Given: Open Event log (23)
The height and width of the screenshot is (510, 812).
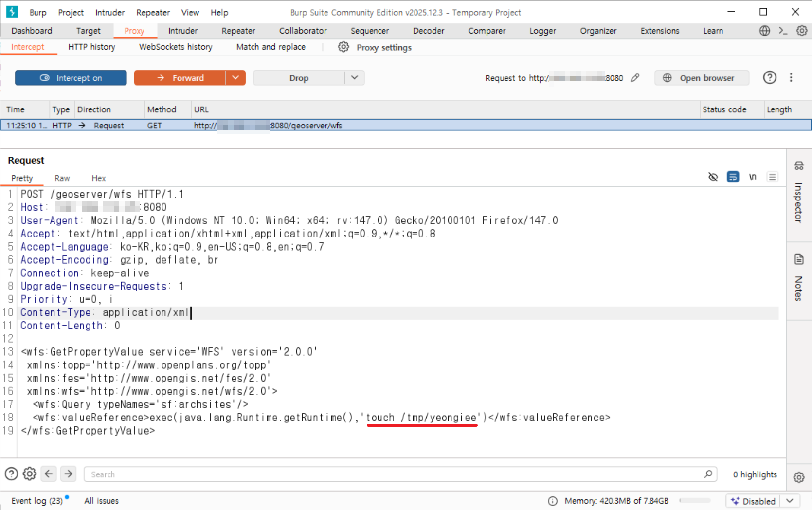Looking at the screenshot, I should [x=37, y=501].
